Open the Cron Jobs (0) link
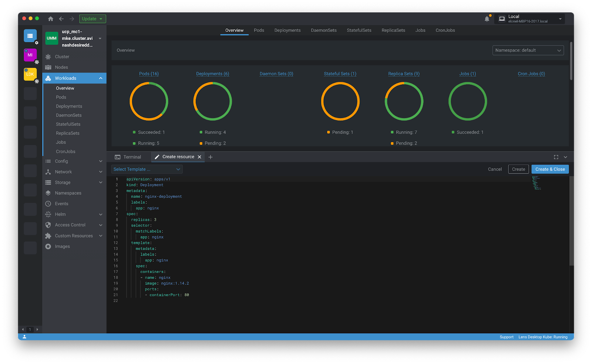The height and width of the screenshot is (364, 592). (531, 74)
